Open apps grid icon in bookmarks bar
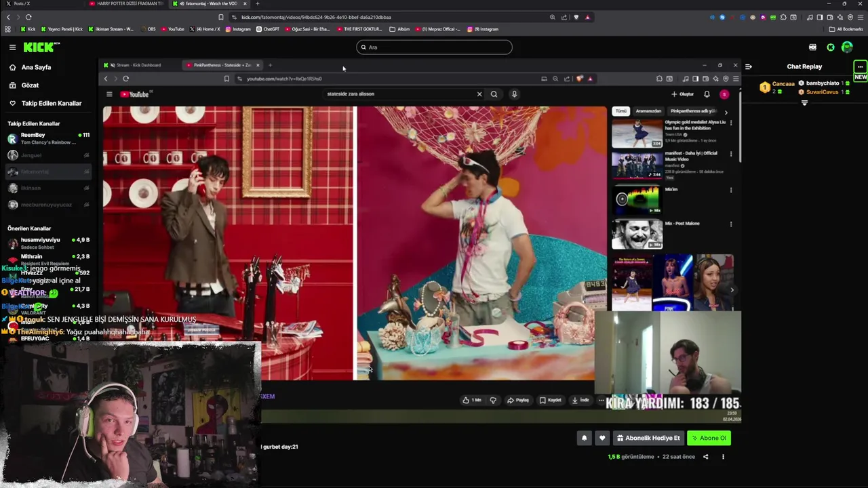Image resolution: width=868 pixels, height=488 pixels. [x=7, y=29]
